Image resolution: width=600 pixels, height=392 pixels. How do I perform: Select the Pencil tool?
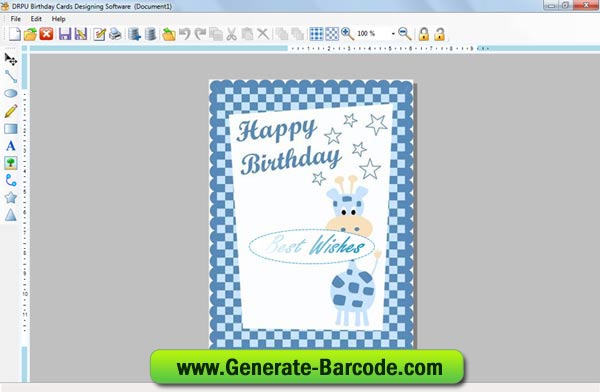point(11,111)
